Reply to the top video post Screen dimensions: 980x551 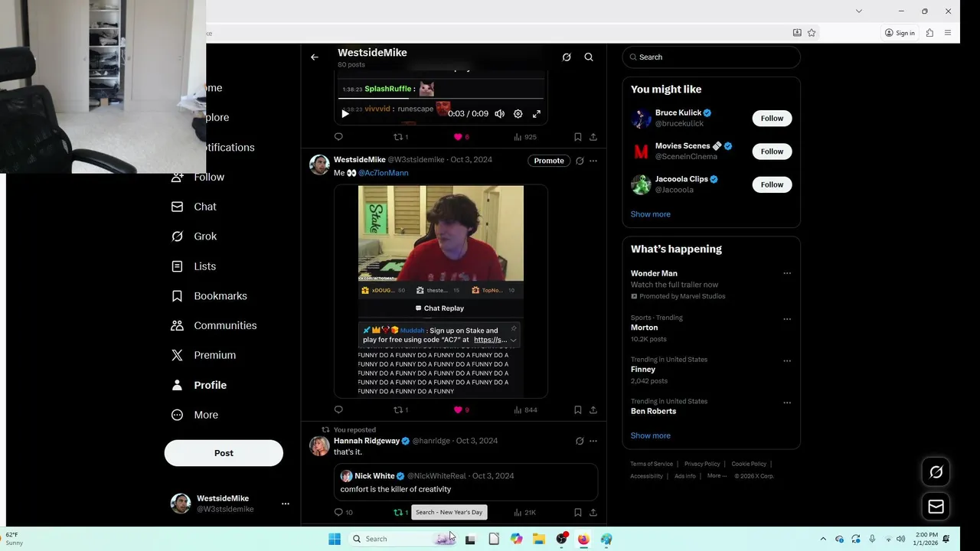338,137
